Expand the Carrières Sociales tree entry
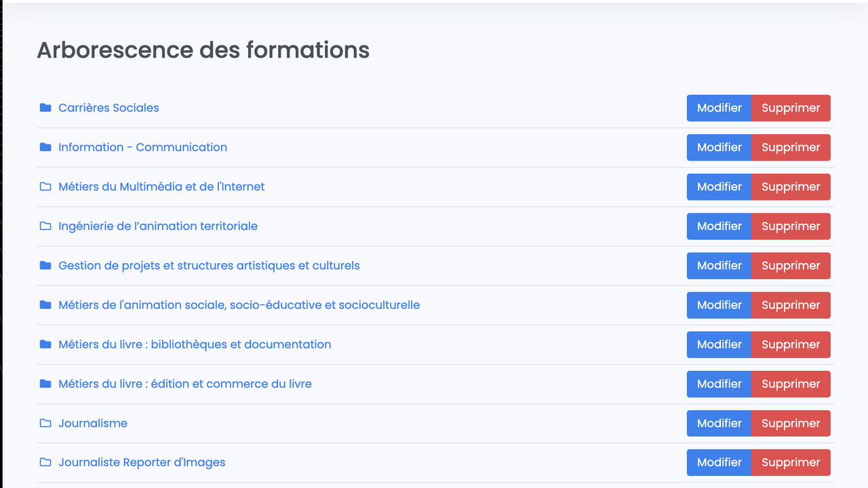The width and height of the screenshot is (868, 488). tap(108, 108)
